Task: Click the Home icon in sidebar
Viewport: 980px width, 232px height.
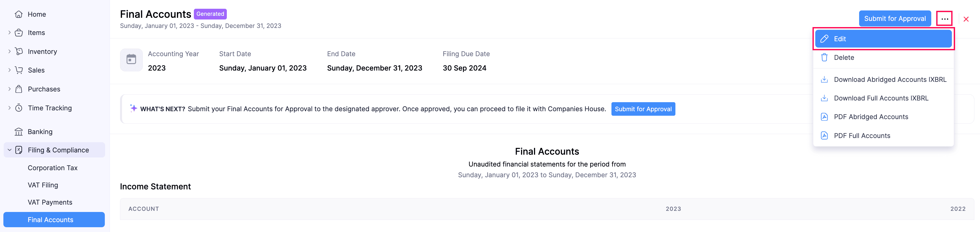Action: point(19,14)
